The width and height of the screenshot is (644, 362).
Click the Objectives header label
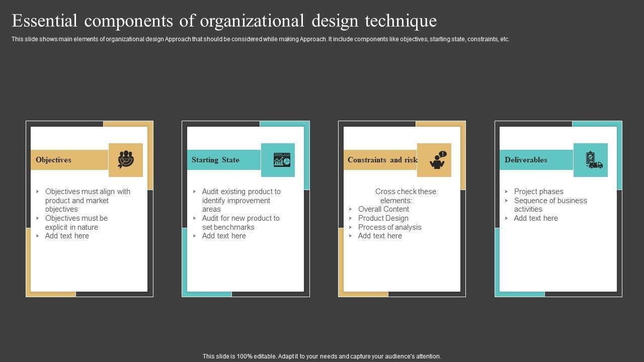pyautogui.click(x=53, y=160)
